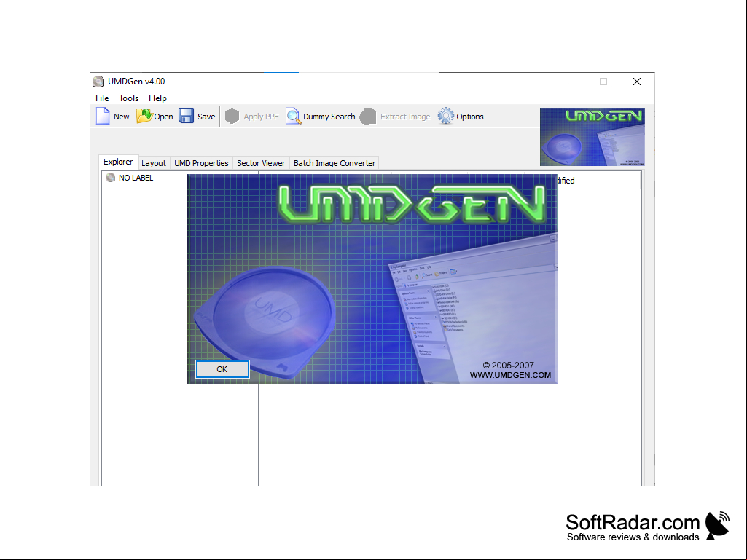Click the Save floppy disk icon
The image size is (747, 560).
[187, 116]
